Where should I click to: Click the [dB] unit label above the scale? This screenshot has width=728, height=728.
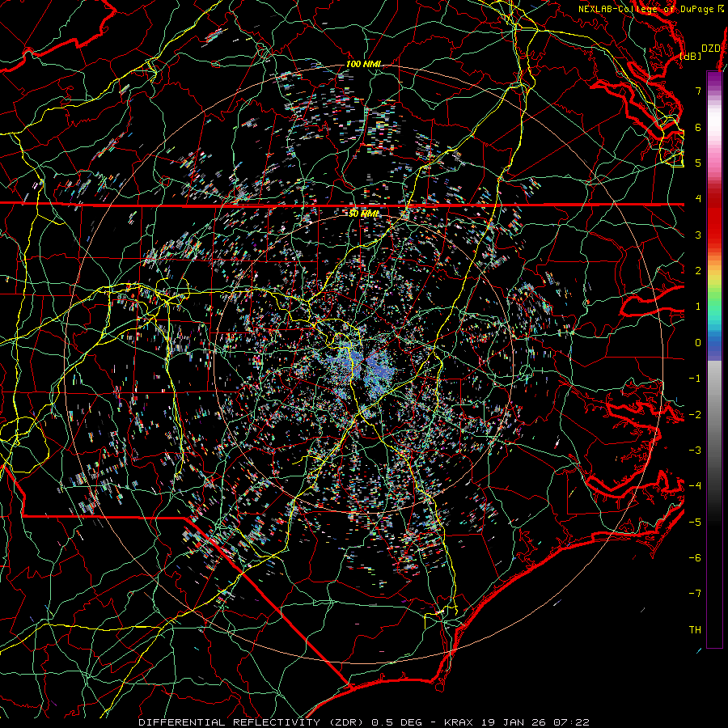[x=691, y=56]
